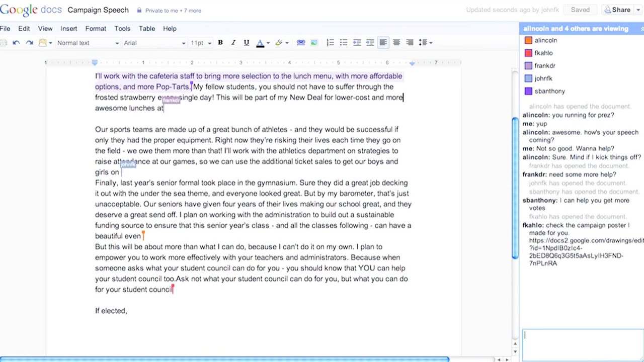
Task: Place cursor after 'If elected,' text
Action: 128,311
